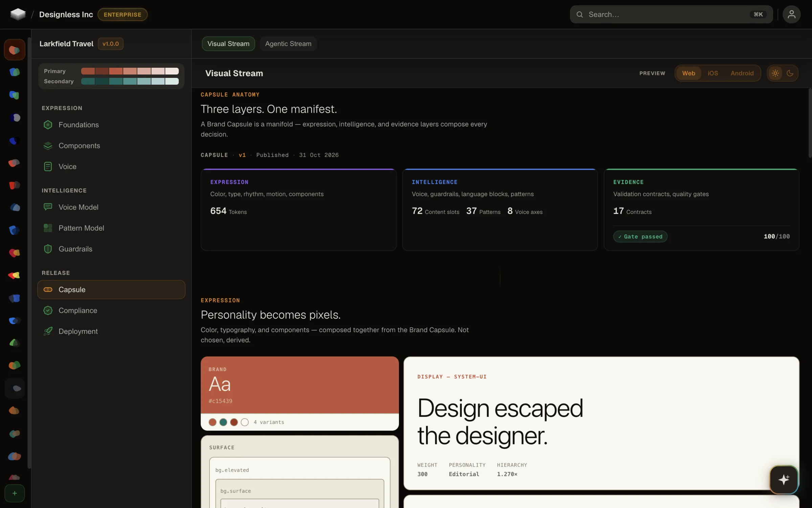812x508 pixels.
Task: Click the Guardrails shield icon
Action: click(x=48, y=249)
